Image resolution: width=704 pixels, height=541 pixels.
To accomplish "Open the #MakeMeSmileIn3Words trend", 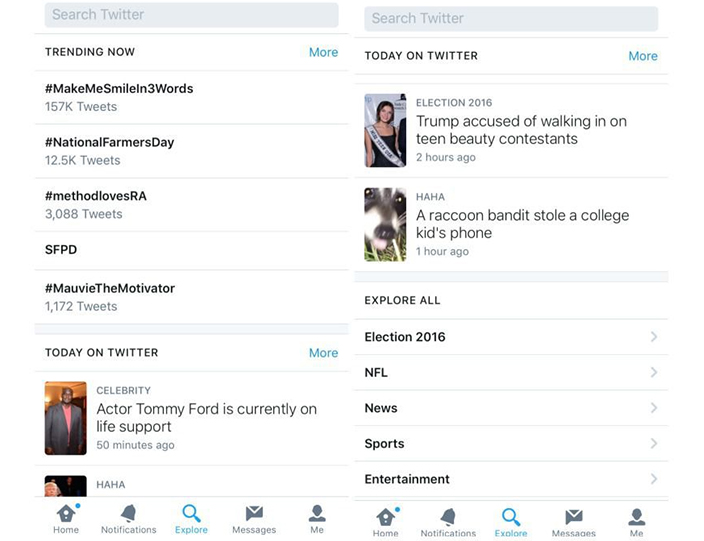I will (119, 88).
